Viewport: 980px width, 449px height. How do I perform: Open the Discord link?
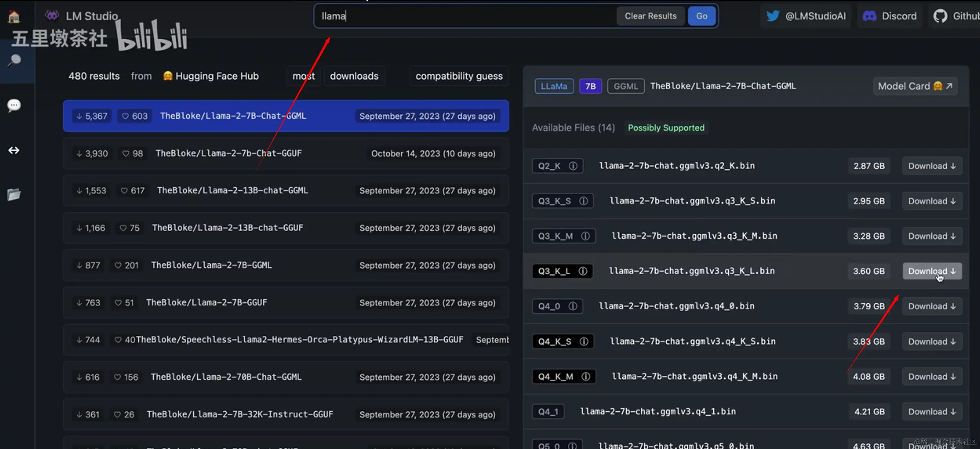pos(889,16)
